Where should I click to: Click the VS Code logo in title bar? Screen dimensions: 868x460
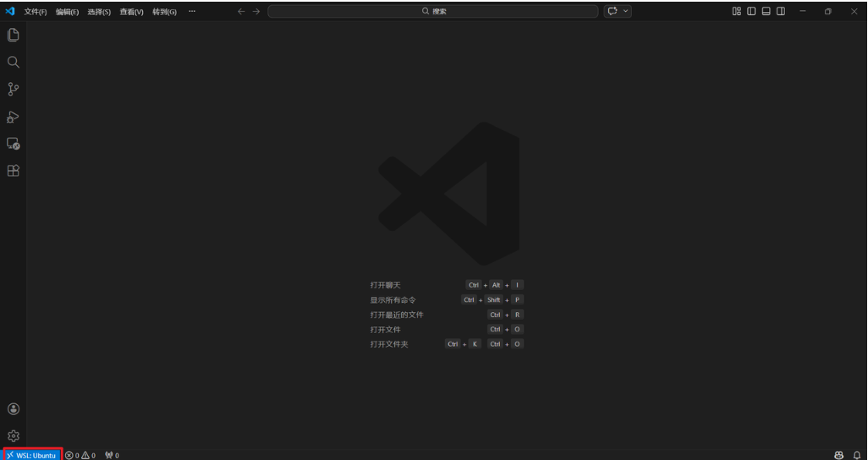(x=10, y=11)
